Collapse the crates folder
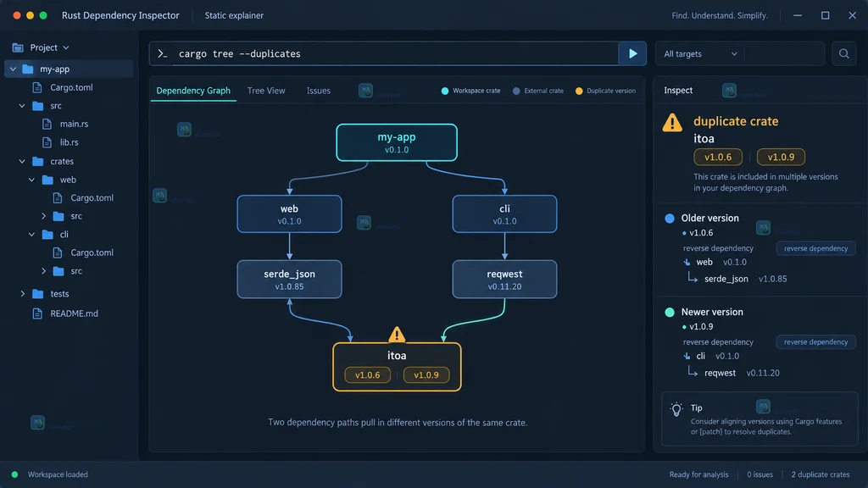Viewport: 868px width, 488px height. point(22,162)
